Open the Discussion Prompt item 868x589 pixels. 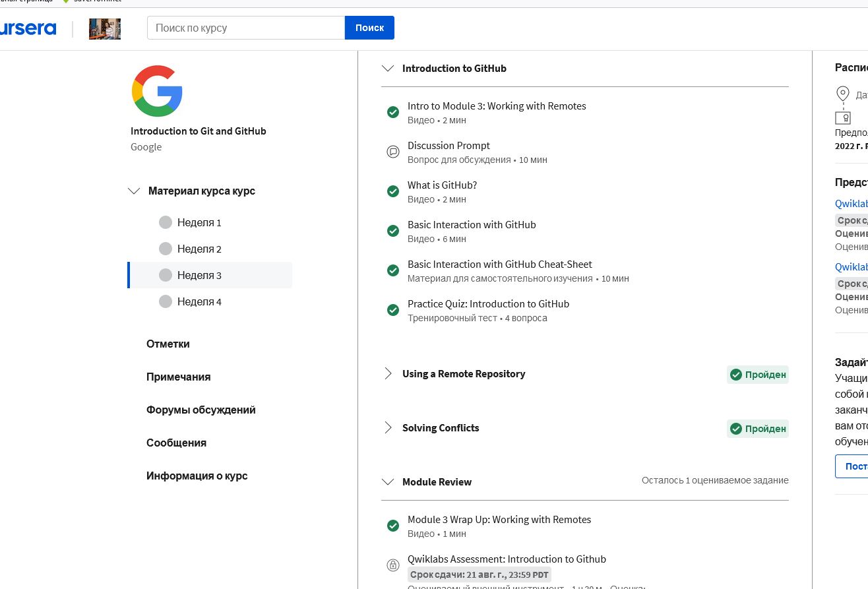(449, 145)
